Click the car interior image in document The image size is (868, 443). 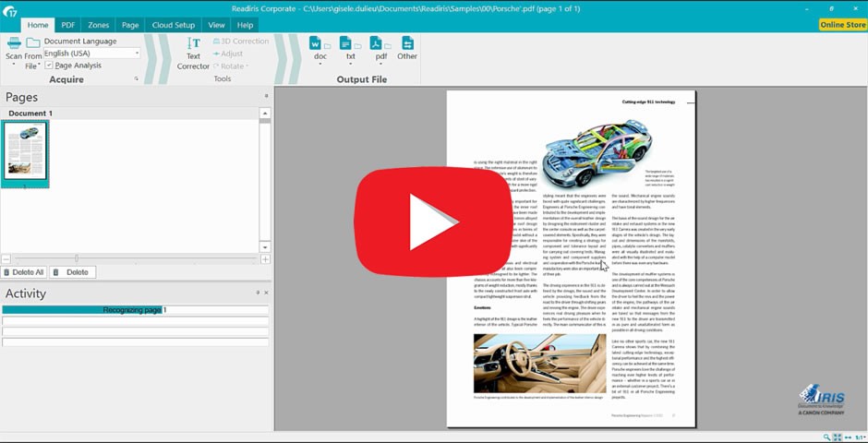(x=540, y=364)
